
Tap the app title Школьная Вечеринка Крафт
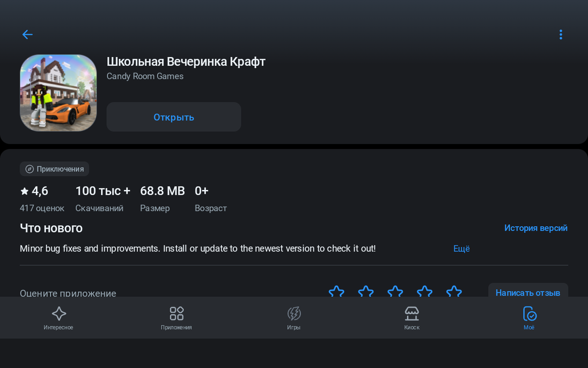click(186, 62)
